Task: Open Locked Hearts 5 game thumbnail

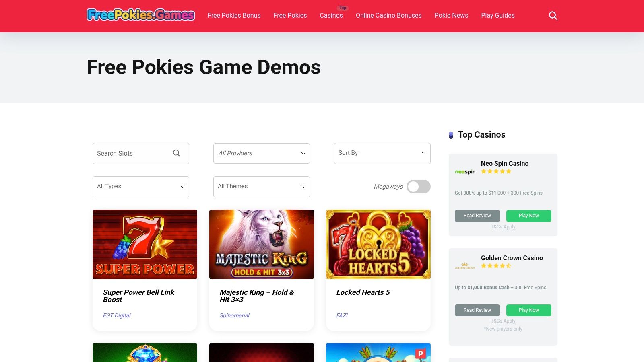Action: [x=378, y=244]
